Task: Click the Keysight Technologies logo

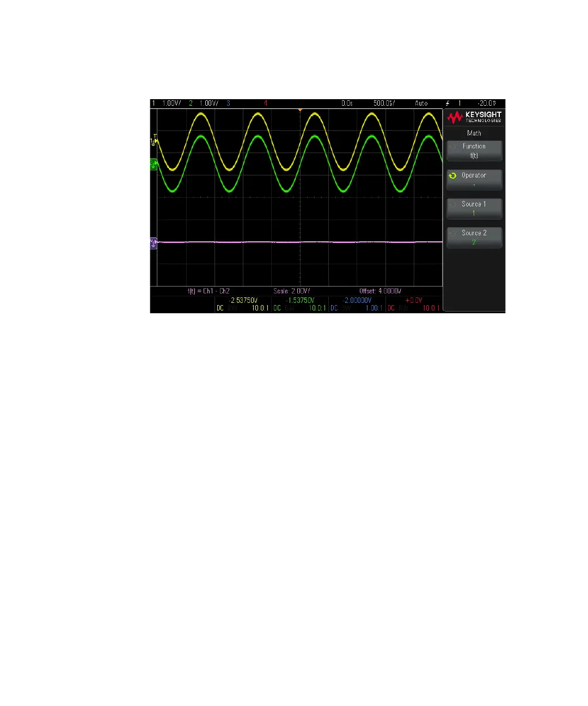Action: [474, 117]
